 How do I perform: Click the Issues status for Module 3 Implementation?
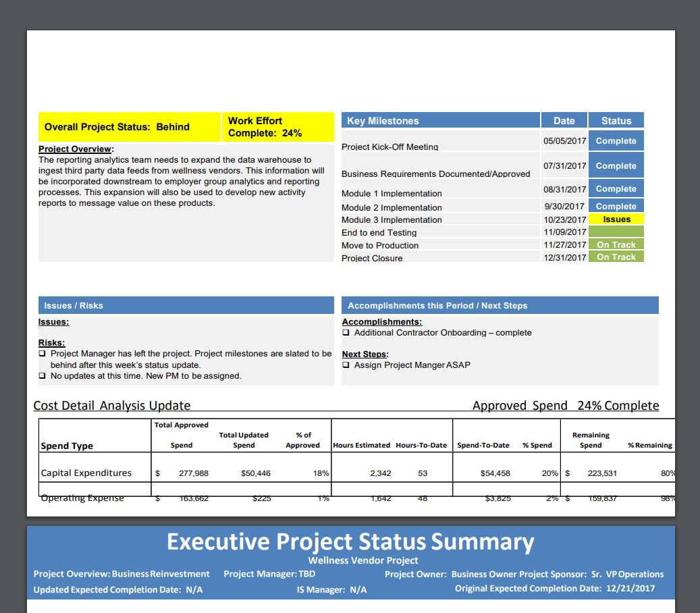click(615, 219)
